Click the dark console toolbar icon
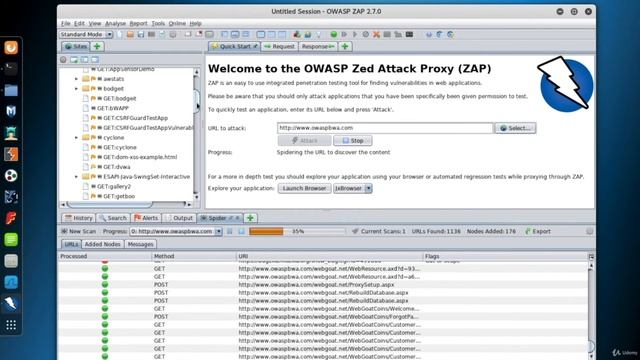The width and height of the screenshot is (640, 360). coord(409,35)
